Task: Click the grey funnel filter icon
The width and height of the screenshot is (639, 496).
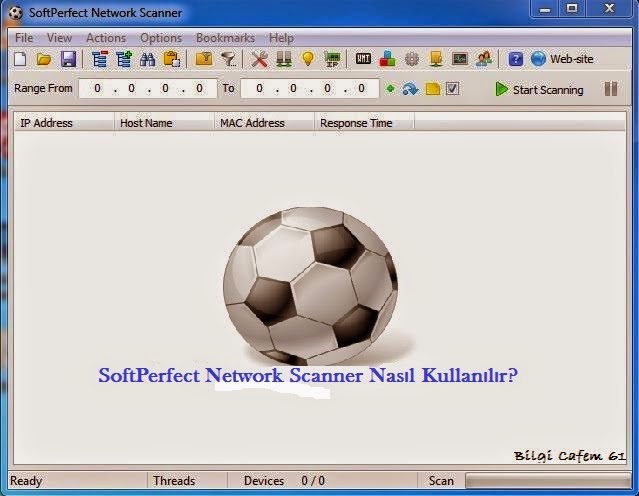Action: pyautogui.click(x=229, y=60)
